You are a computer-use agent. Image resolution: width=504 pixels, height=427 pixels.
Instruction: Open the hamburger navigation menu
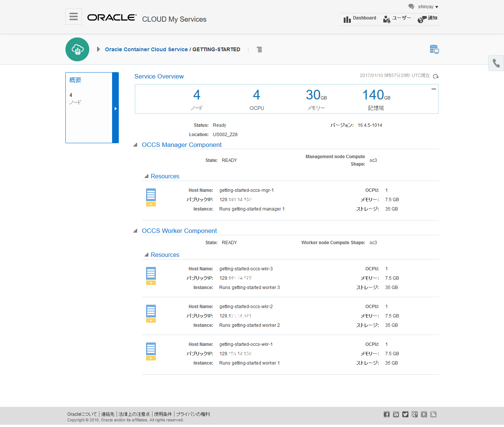pos(74,16)
